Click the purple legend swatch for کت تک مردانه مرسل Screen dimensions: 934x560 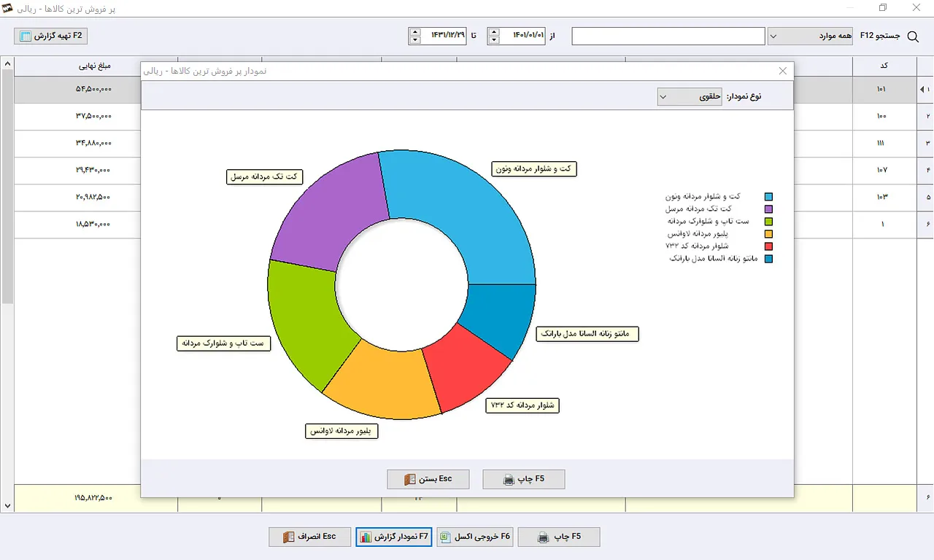coord(768,209)
